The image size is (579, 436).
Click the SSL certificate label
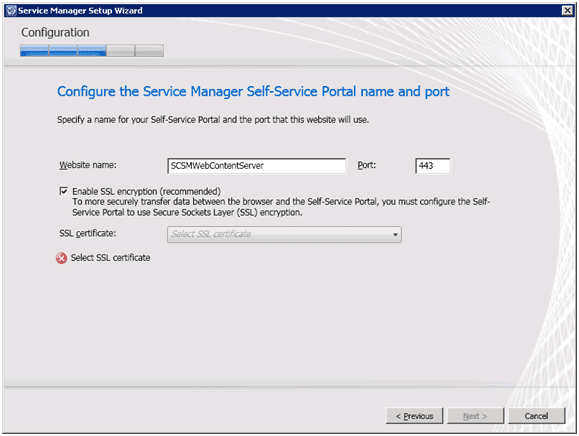(88, 233)
